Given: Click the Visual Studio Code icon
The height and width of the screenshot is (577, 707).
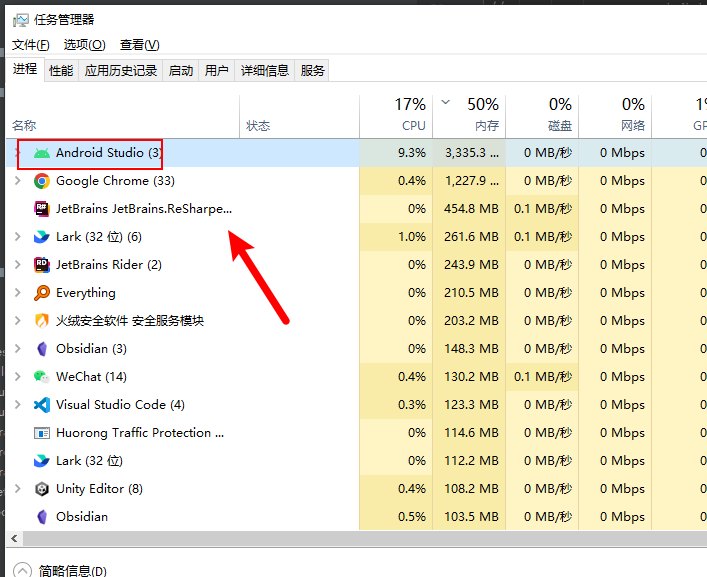Looking at the screenshot, I should click(x=42, y=405).
